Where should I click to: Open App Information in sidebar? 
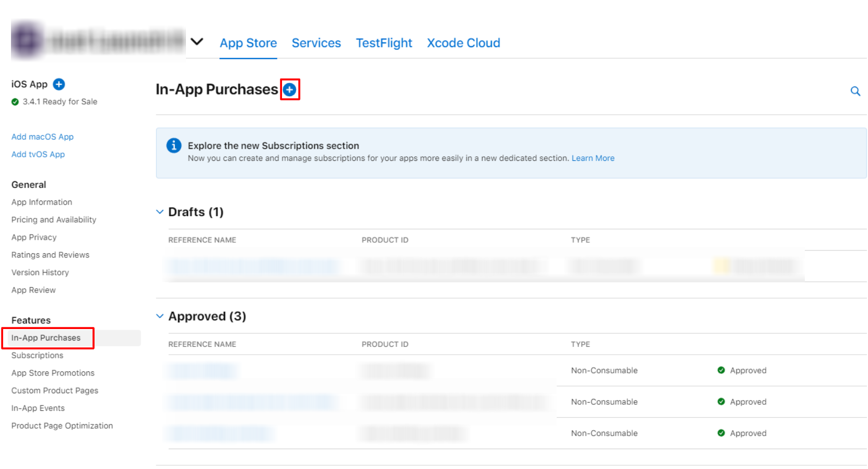tap(42, 202)
